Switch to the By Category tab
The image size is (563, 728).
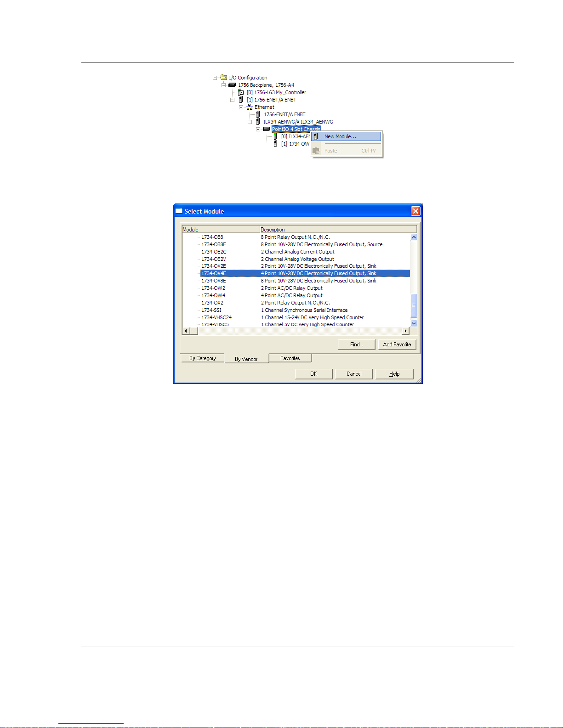click(x=202, y=358)
